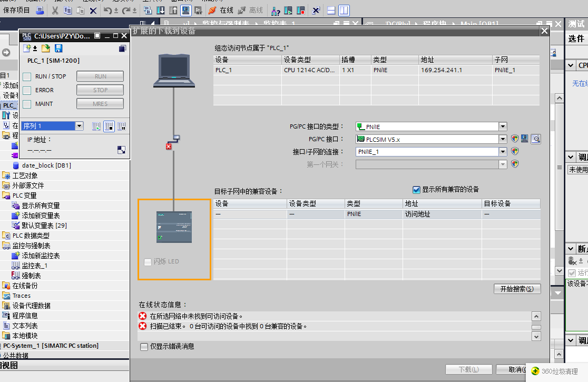Click start sequence icon in PLCSIM

pyautogui.click(x=96, y=126)
